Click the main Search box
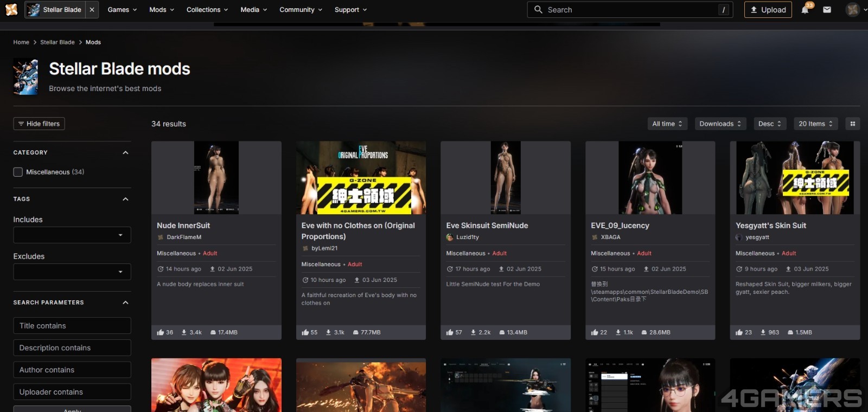868x412 pixels. point(630,10)
